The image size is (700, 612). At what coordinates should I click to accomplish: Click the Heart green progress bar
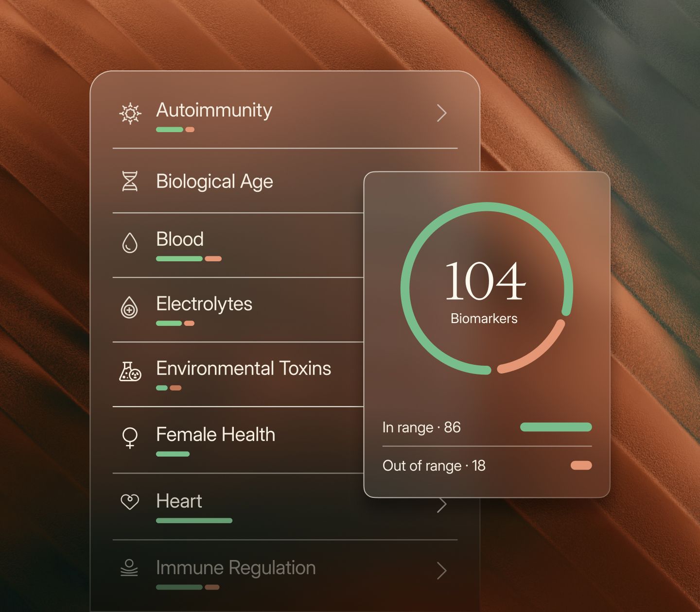pyautogui.click(x=194, y=521)
